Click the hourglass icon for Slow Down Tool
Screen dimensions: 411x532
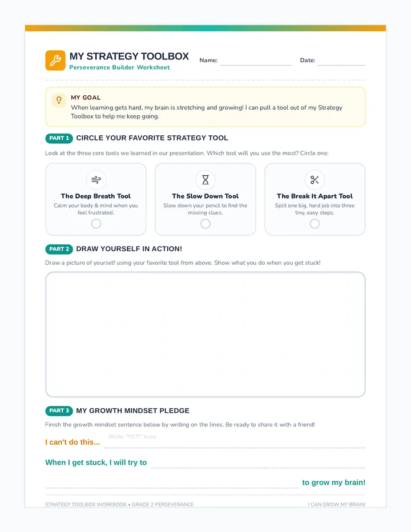pos(205,179)
